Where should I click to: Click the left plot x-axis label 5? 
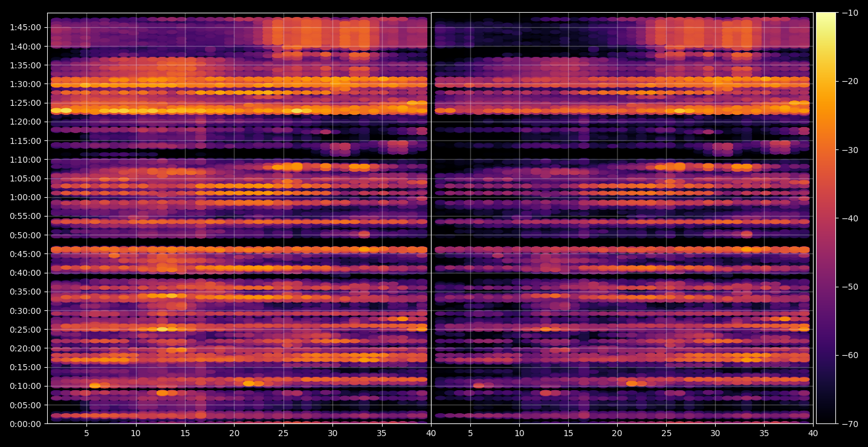tap(86, 434)
